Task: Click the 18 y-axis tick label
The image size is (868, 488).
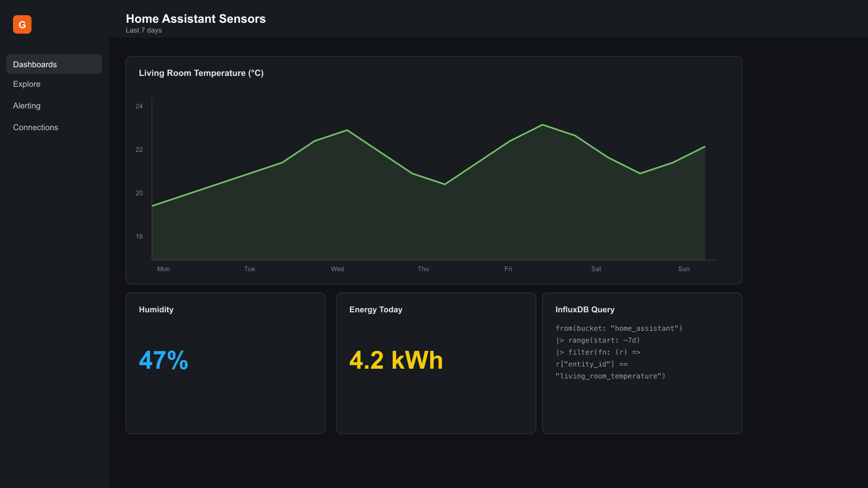Action: [139, 236]
